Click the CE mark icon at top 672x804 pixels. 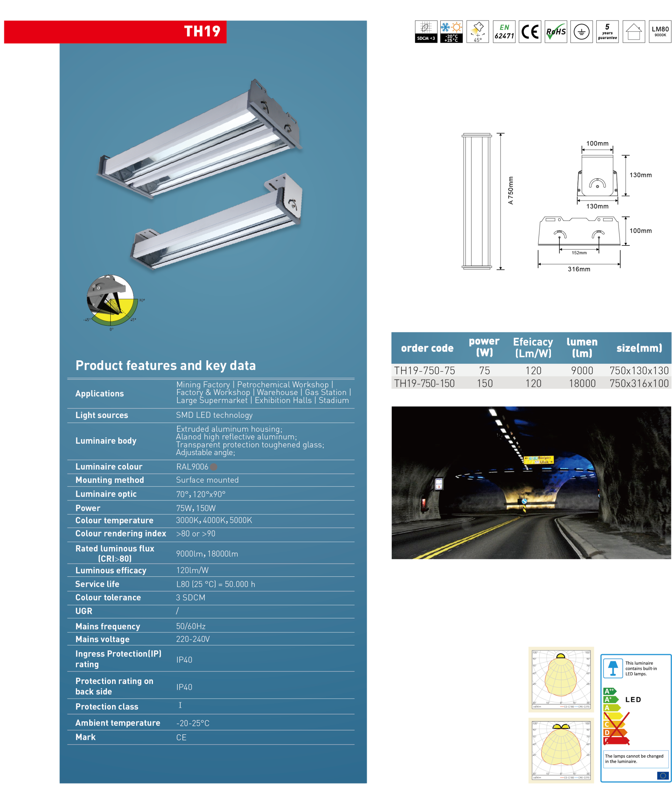(530, 32)
